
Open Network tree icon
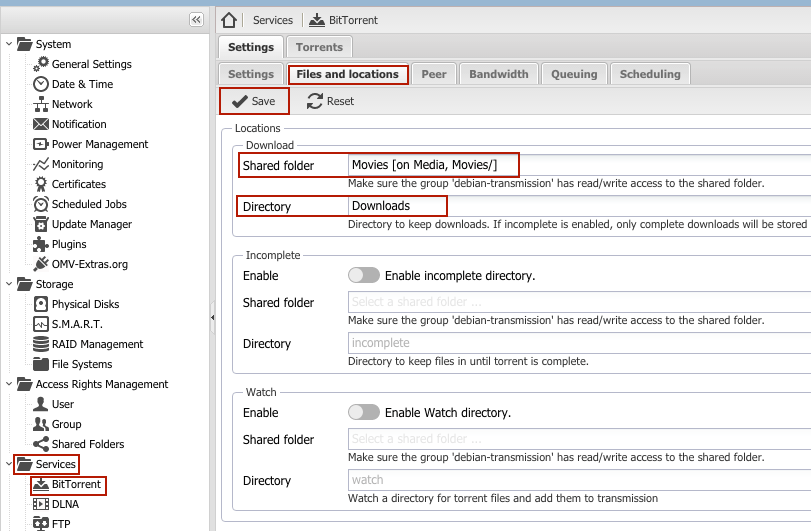41,104
